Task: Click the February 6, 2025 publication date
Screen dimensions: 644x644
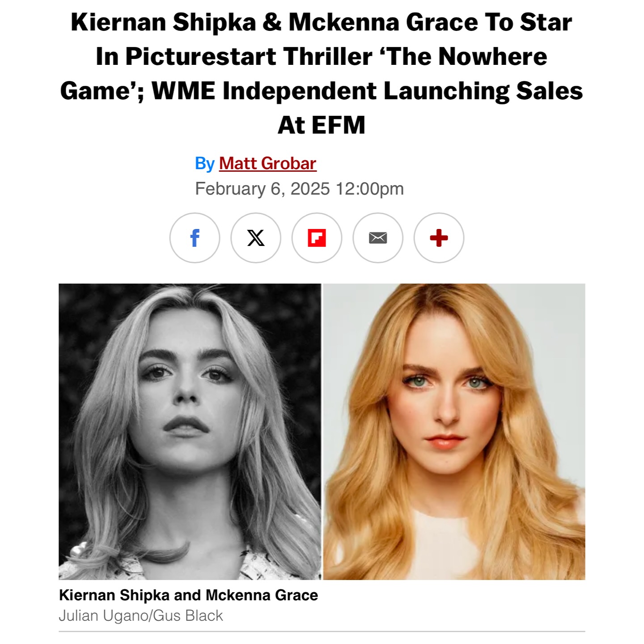Action: point(263,189)
